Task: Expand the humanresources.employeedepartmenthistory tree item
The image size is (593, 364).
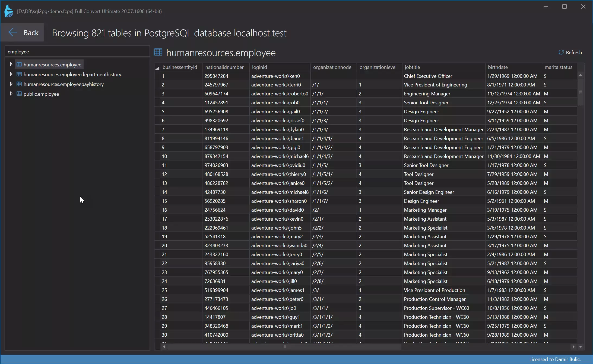Action: click(x=11, y=74)
